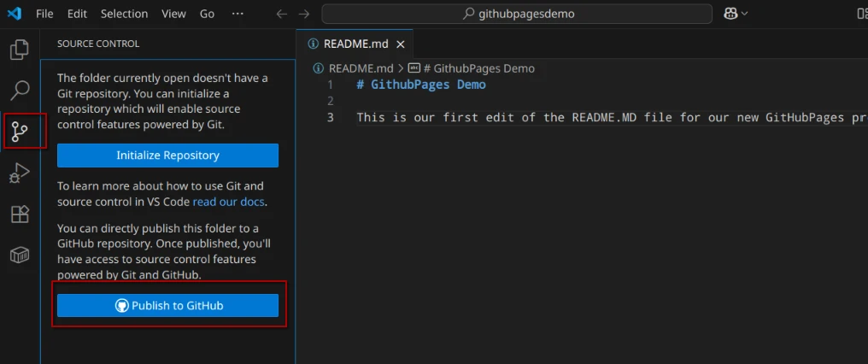The image size is (868, 364).
Task: Open the Run and Debug view
Action: 19,173
